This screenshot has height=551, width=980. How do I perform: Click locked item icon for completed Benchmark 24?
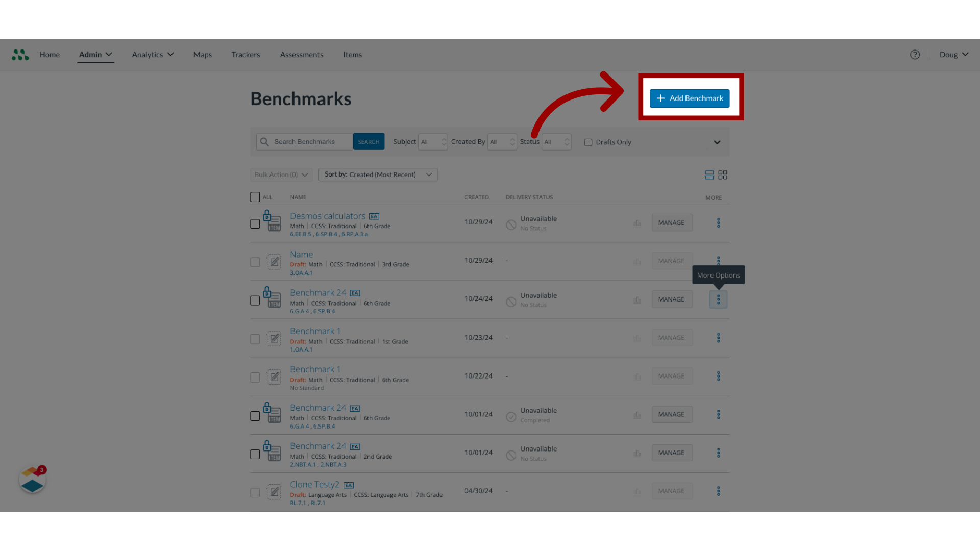272,412
